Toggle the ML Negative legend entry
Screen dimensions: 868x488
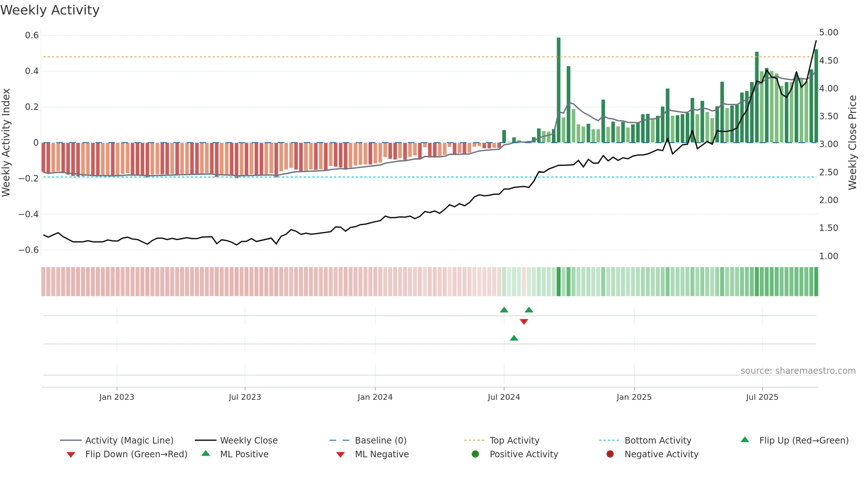tap(373, 454)
